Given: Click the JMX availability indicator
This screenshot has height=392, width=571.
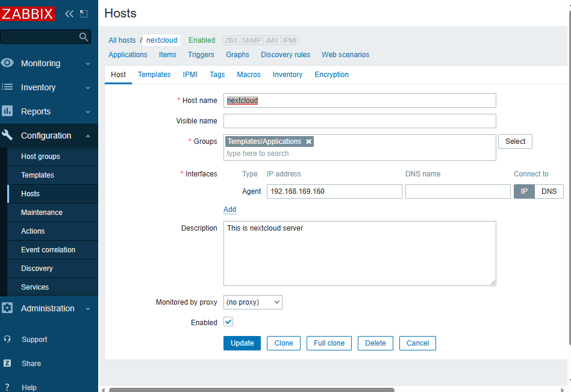Looking at the screenshot, I should pyautogui.click(x=272, y=40).
